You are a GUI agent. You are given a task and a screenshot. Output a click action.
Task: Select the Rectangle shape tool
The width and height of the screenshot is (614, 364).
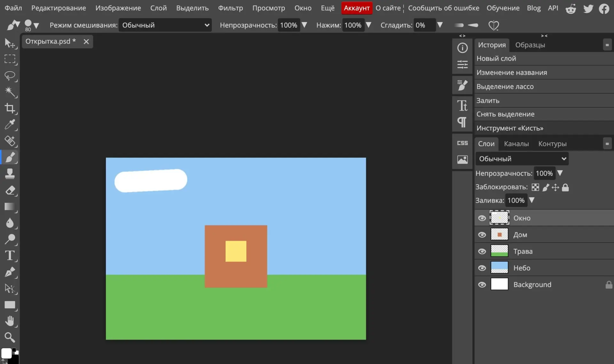[x=10, y=305]
